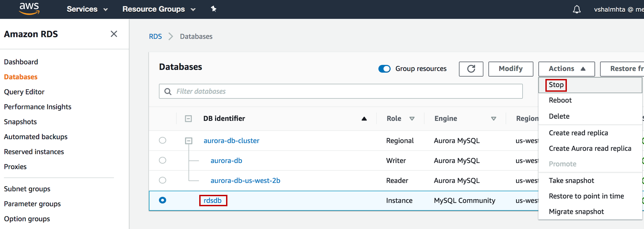The image size is (644, 229).
Task: Open the account menu vshalmhta
Action: click(x=619, y=9)
